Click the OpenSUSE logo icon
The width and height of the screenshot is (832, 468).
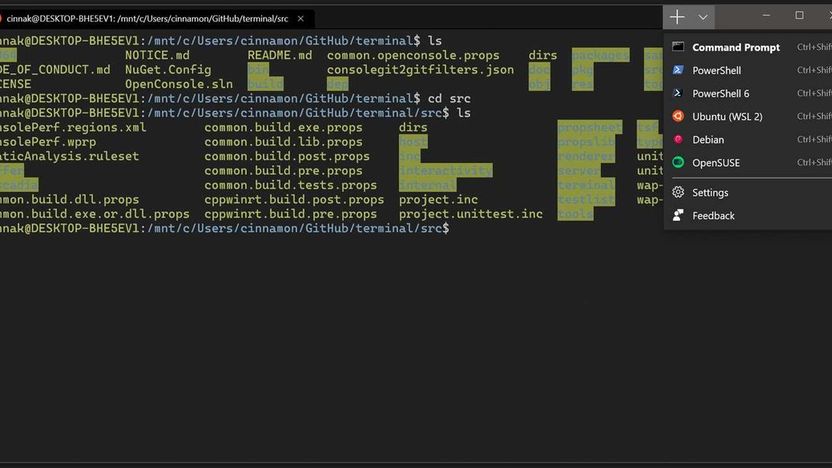pyautogui.click(x=678, y=162)
